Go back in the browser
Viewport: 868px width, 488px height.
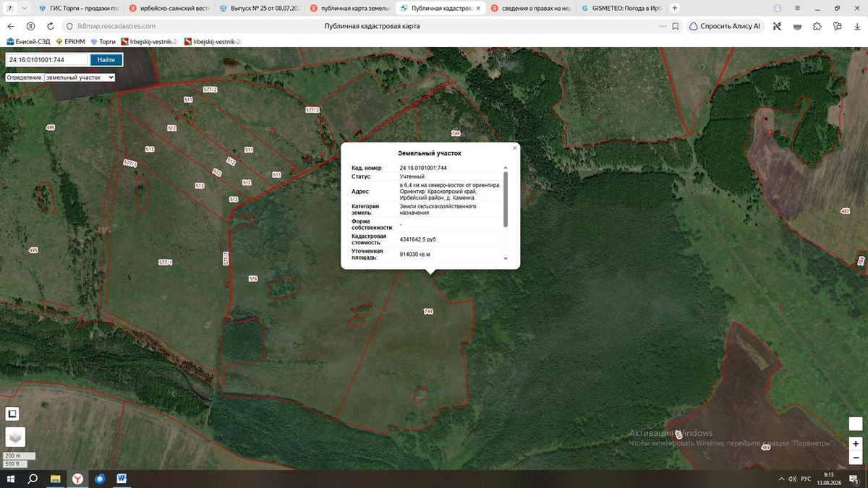coord(12,26)
